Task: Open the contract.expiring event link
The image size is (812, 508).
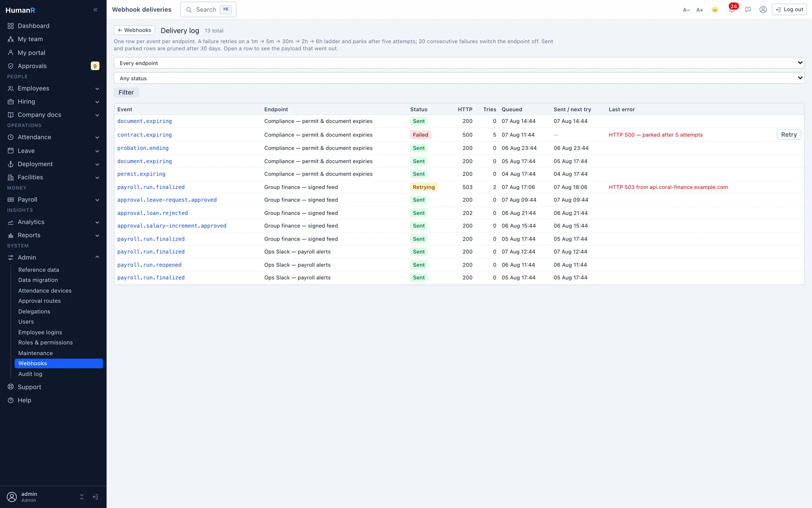Action: (x=145, y=135)
